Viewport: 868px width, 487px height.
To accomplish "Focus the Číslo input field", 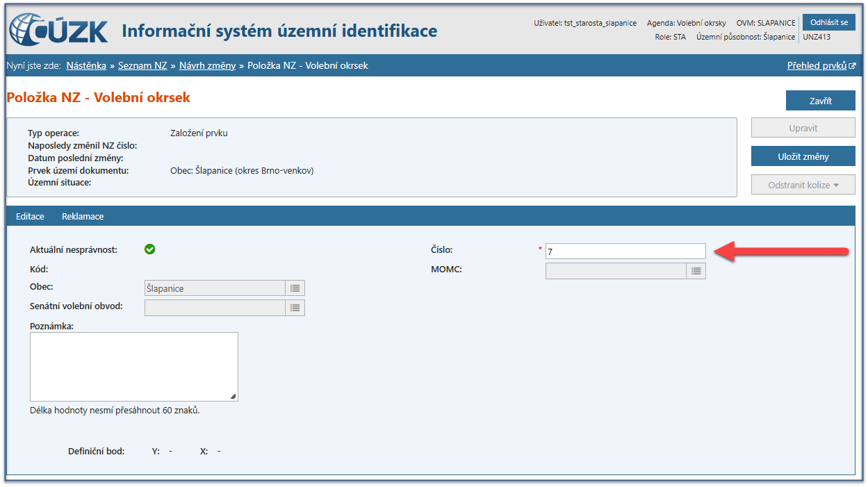I will 625,251.
